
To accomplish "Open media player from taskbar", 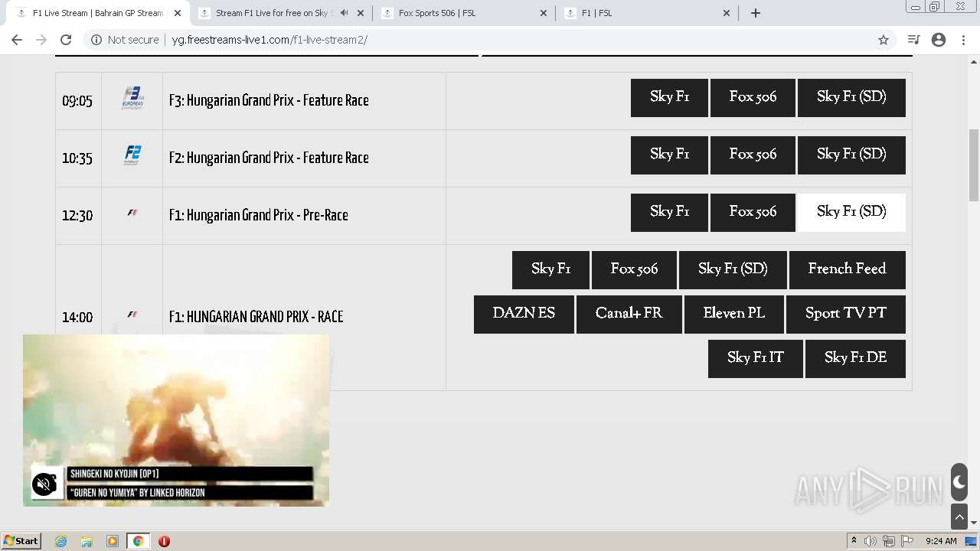I will 113,541.
